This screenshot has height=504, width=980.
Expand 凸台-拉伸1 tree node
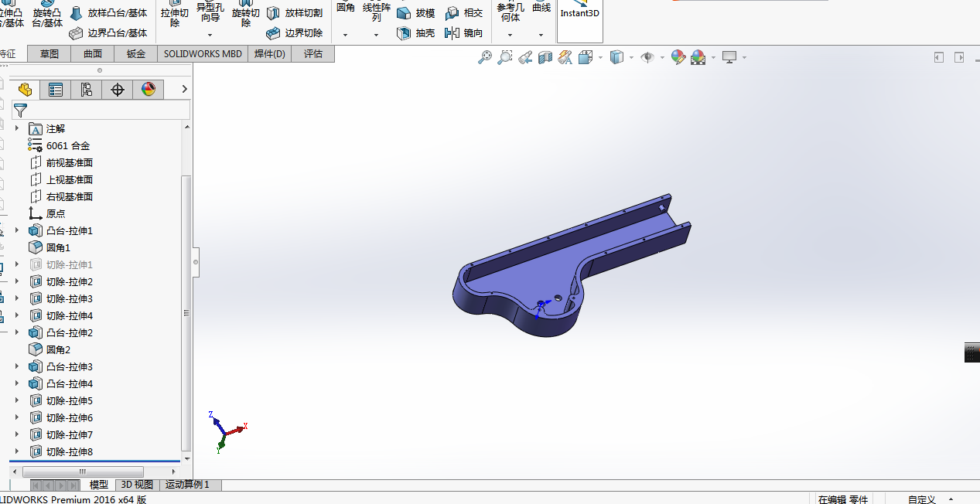click(17, 230)
